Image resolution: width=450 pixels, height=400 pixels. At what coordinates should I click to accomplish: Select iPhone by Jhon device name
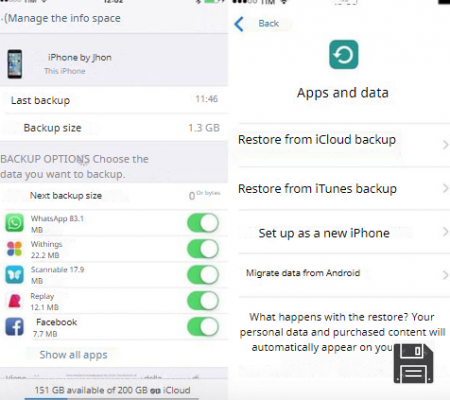point(80,58)
